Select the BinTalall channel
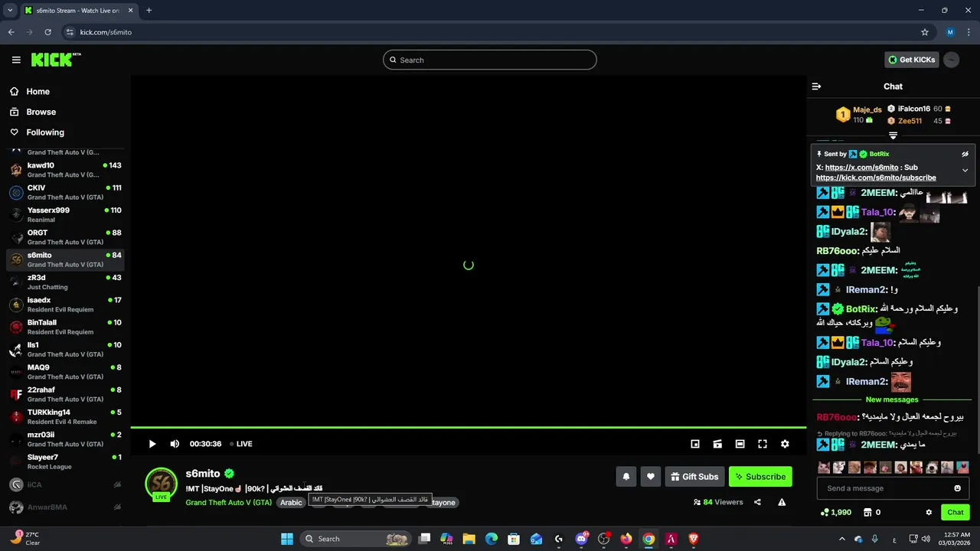Screen dimensions: 980x551 tap(65, 327)
